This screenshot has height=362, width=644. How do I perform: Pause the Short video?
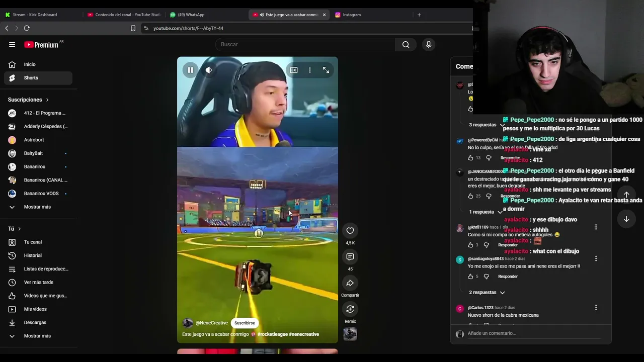(x=190, y=70)
